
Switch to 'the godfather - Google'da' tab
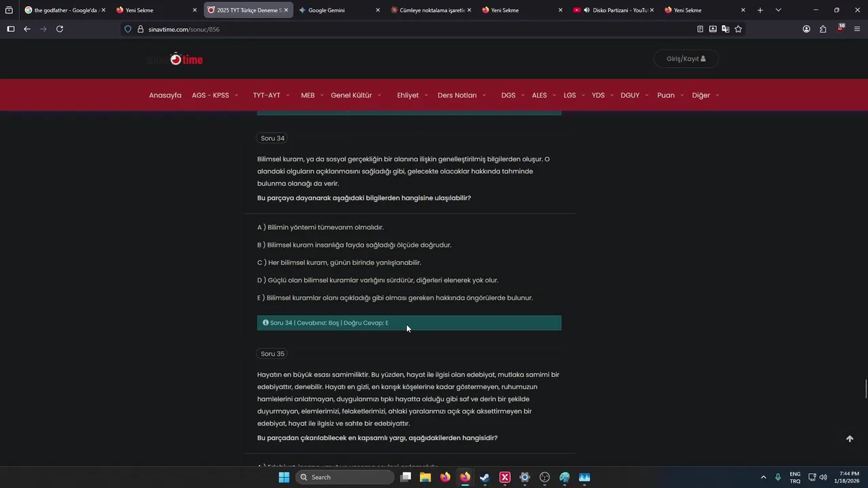click(64, 10)
